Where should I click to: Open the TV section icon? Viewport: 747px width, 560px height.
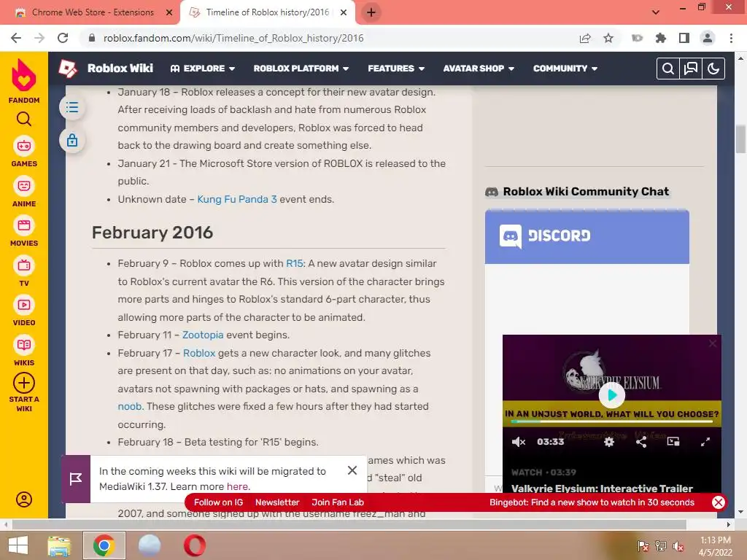tap(24, 265)
